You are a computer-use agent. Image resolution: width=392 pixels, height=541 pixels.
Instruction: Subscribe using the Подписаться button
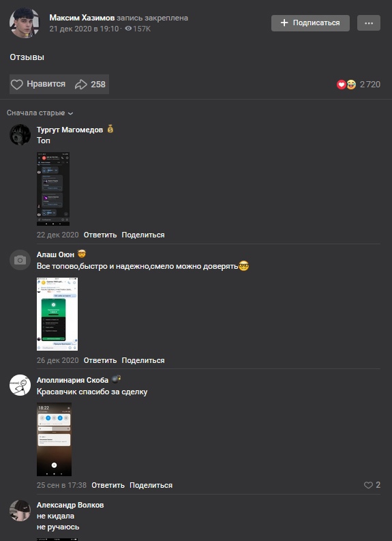click(x=310, y=23)
